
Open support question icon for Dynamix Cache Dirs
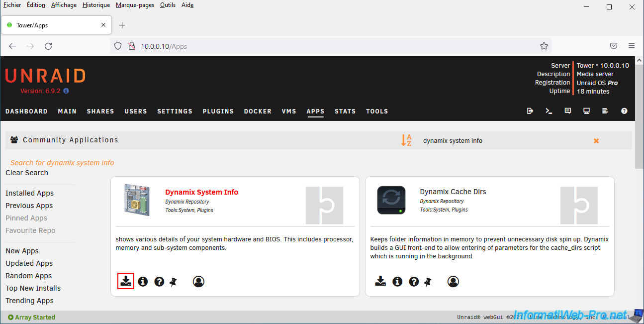point(414,282)
